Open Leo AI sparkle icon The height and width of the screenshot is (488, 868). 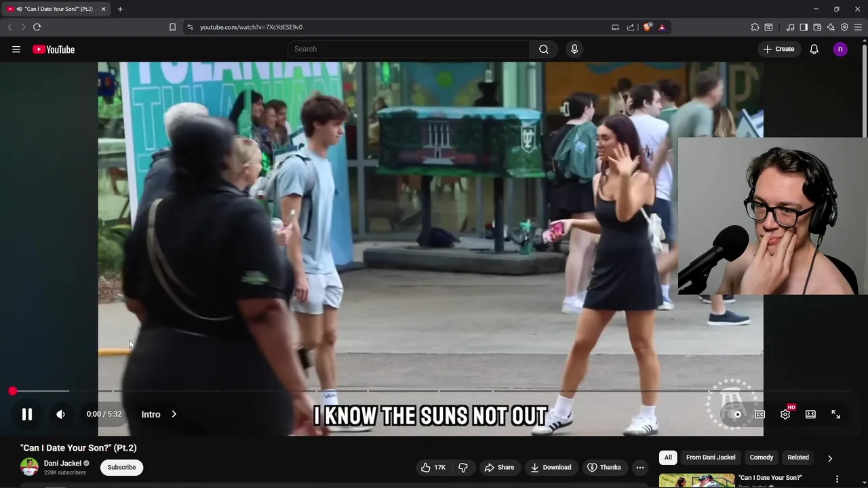point(831,27)
